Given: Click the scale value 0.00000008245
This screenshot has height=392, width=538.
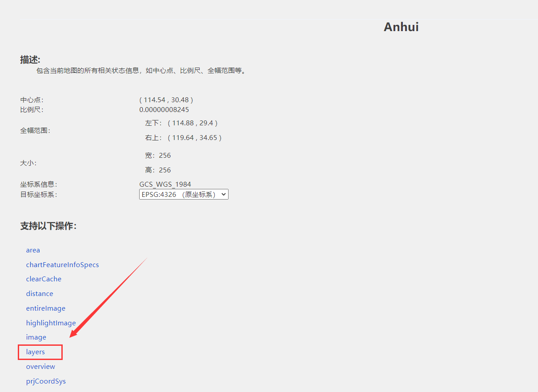Looking at the screenshot, I should [x=164, y=110].
